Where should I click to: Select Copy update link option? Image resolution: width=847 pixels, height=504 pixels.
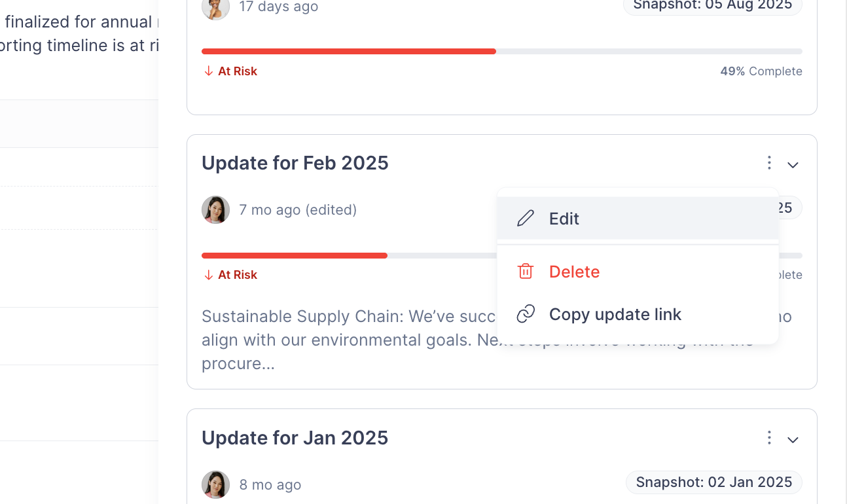click(615, 314)
